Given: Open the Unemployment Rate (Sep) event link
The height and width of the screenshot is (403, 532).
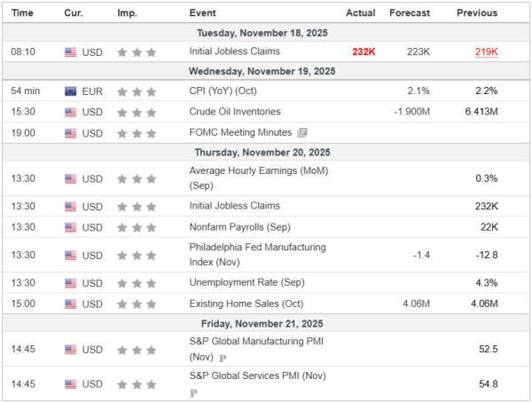Looking at the screenshot, I should pyautogui.click(x=239, y=283).
